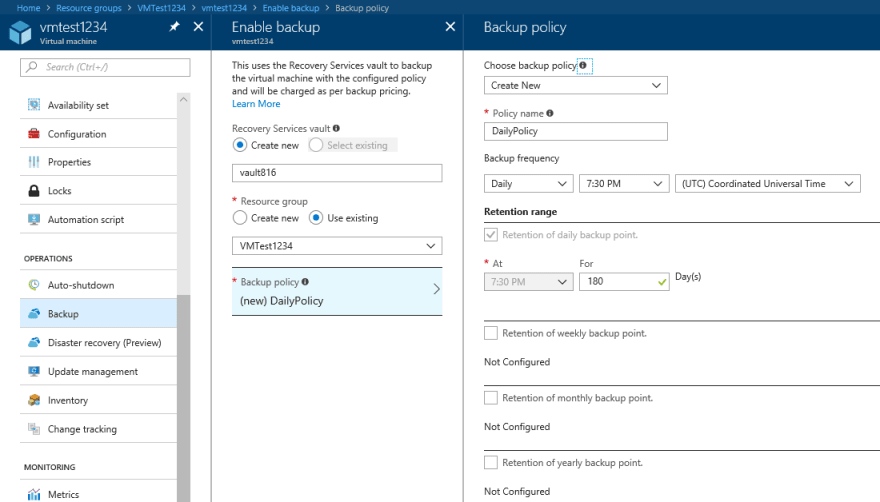Screen dimensions: 880x502
Task: Open the VMTest1234 resource group dropdown
Action: coord(337,246)
